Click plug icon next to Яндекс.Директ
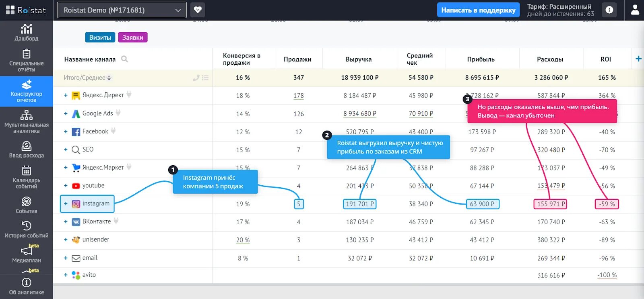644x299 pixels. point(129,95)
